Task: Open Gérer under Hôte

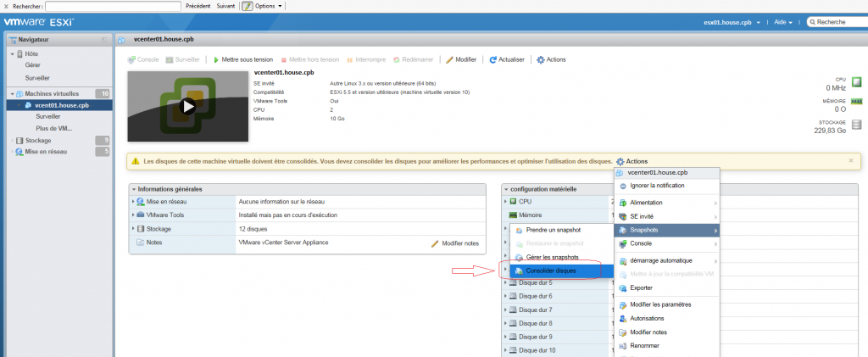Action: (33, 64)
